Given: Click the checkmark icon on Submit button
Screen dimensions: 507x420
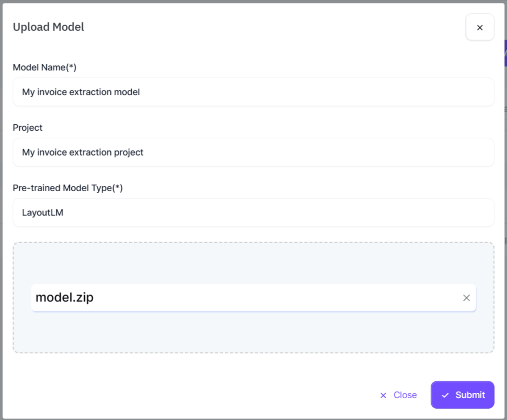Looking at the screenshot, I should tap(445, 395).
